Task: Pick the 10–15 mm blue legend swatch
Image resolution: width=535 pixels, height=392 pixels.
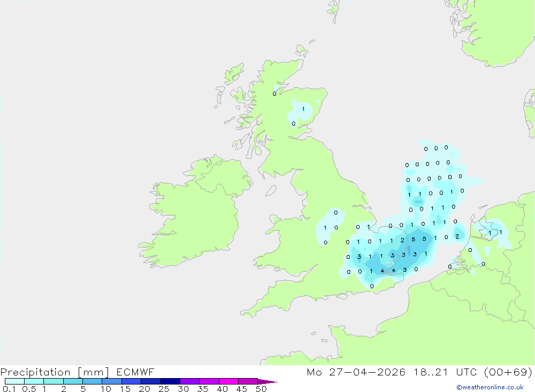Action: 112,381
